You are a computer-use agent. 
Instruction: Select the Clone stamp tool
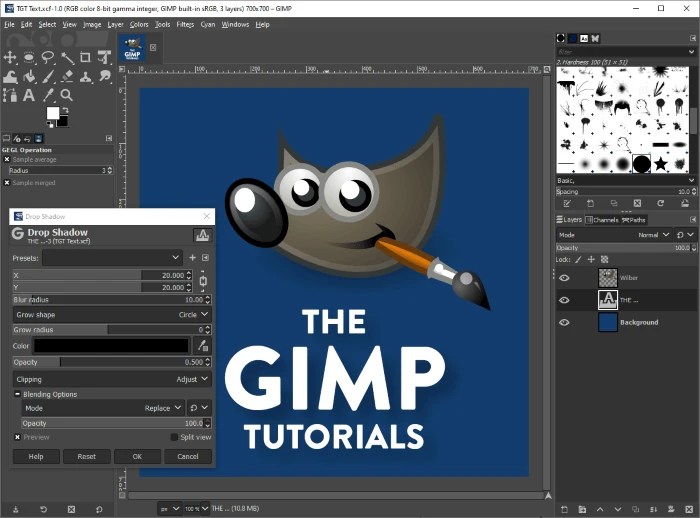click(x=85, y=76)
